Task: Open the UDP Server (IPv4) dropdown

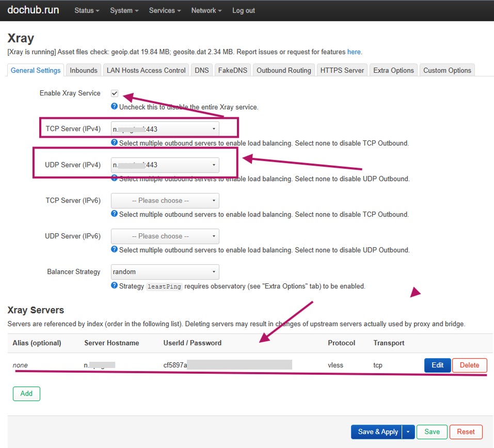Action: click(x=165, y=165)
